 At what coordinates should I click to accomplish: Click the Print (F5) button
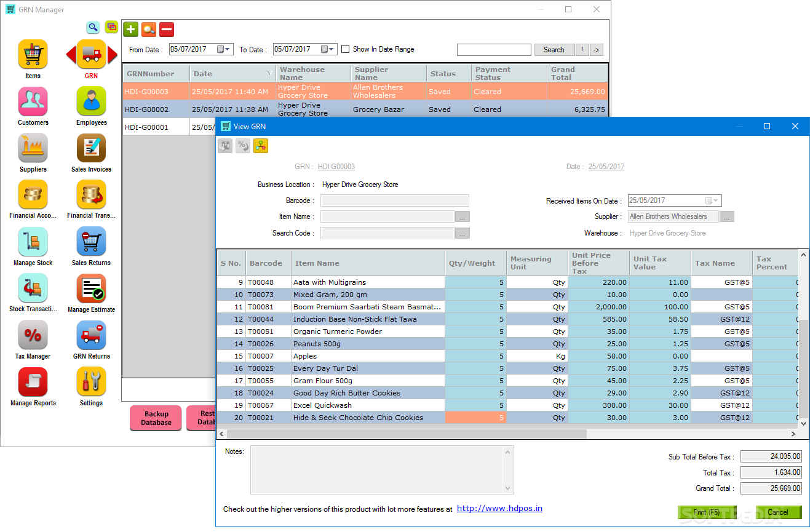706,512
